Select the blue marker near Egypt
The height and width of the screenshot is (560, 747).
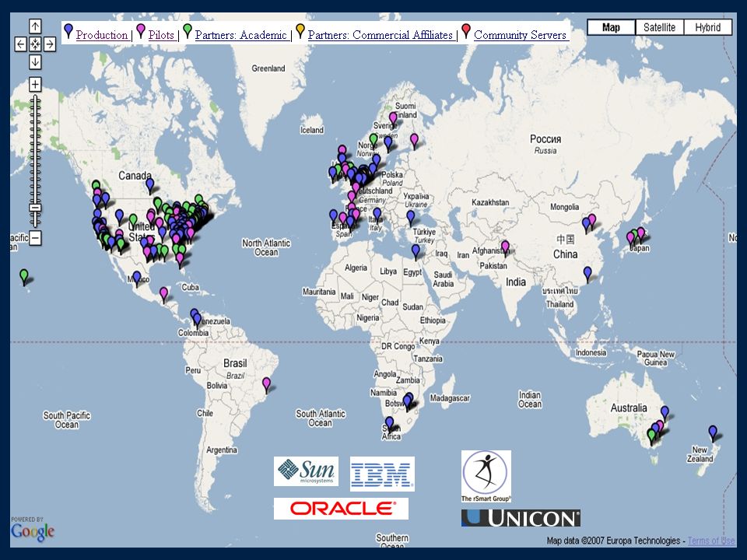pyautogui.click(x=416, y=251)
